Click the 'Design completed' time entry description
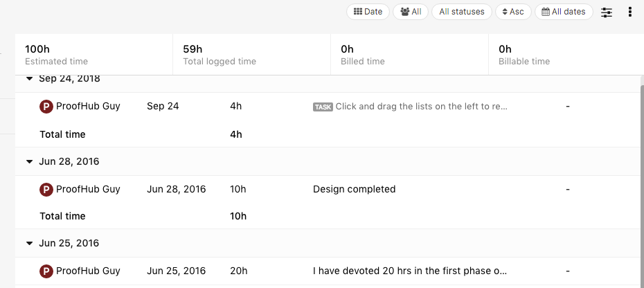The height and width of the screenshot is (288, 644). [354, 189]
